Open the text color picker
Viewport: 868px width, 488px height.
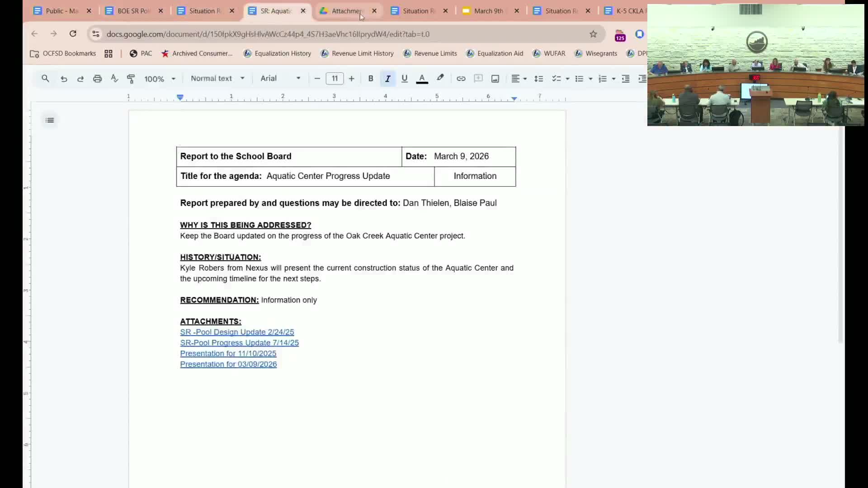(422, 79)
